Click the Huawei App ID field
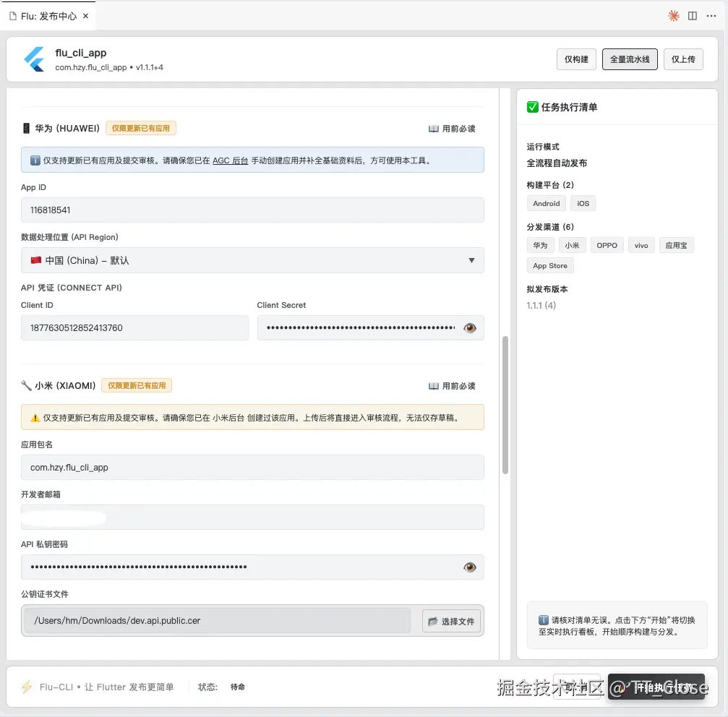This screenshot has height=717, width=728. [x=252, y=210]
